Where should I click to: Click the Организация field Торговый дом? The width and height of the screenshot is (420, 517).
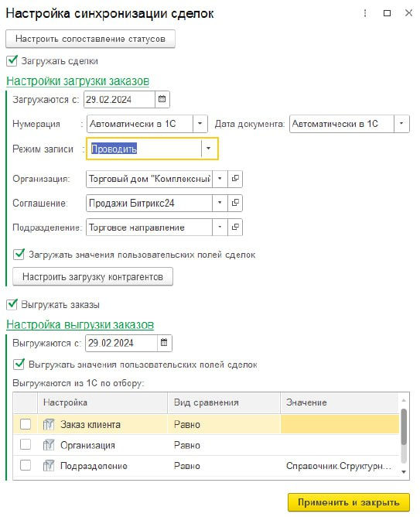point(149,179)
